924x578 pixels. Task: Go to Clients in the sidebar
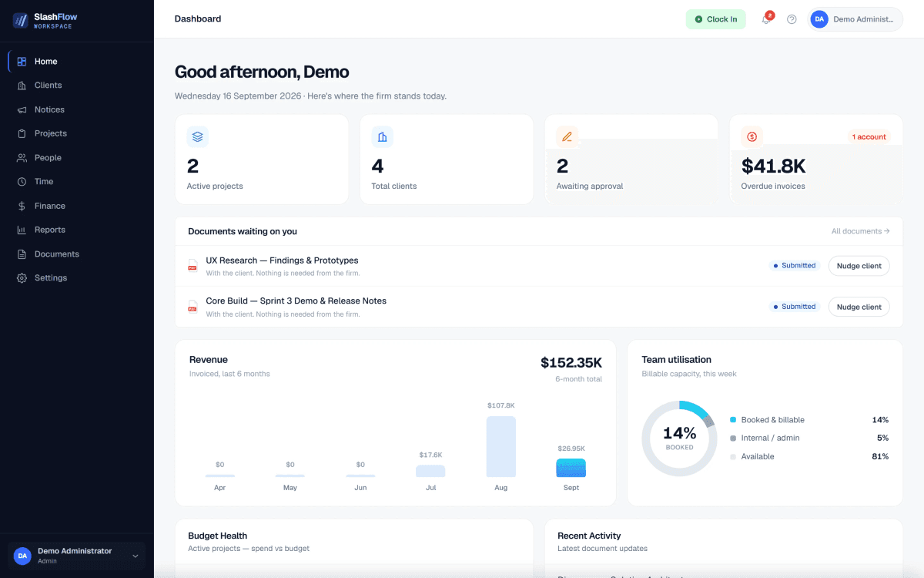point(77,86)
